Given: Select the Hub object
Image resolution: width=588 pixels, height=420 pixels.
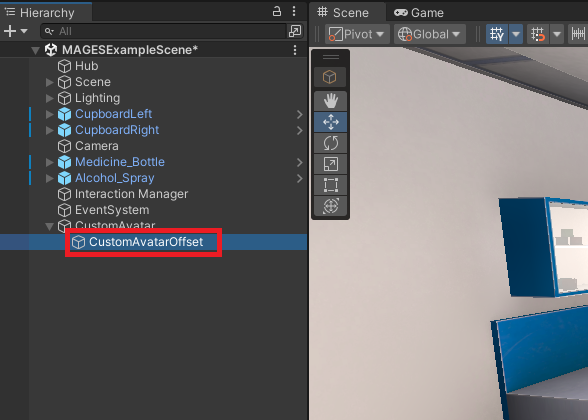Looking at the screenshot, I should pos(86,66).
